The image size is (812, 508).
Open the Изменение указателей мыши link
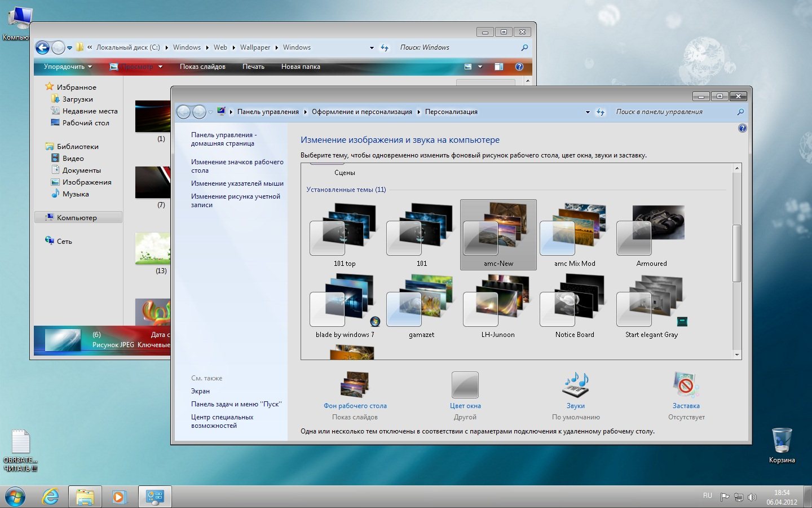(237, 183)
